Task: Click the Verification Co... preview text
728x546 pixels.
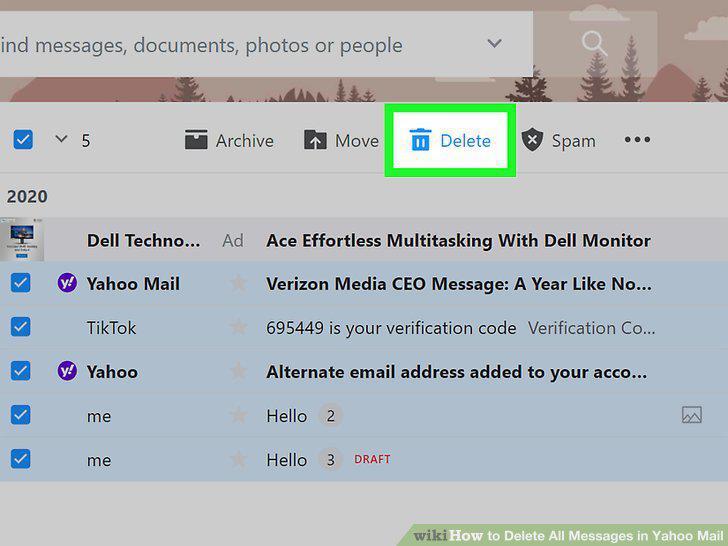Action: pos(592,328)
